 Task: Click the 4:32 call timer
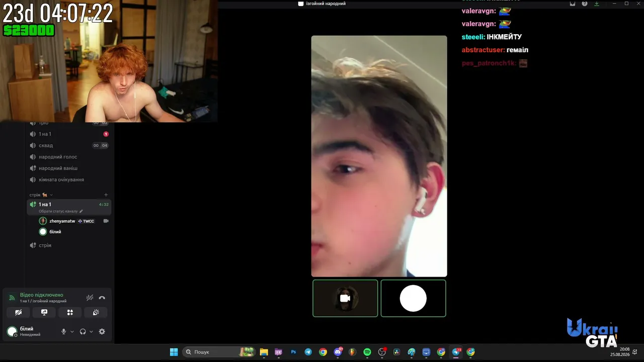[104, 205]
